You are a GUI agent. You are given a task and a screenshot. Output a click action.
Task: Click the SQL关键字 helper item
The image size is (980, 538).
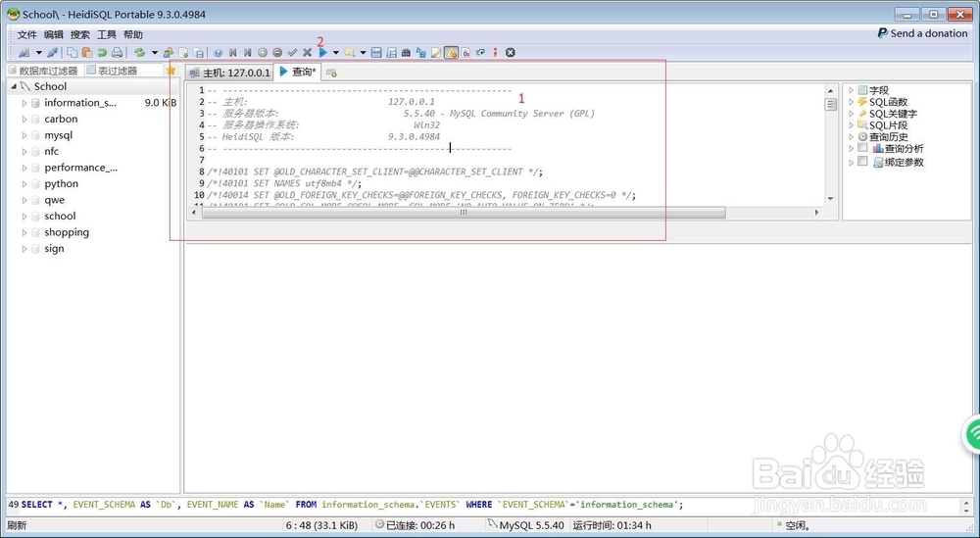[893, 114]
